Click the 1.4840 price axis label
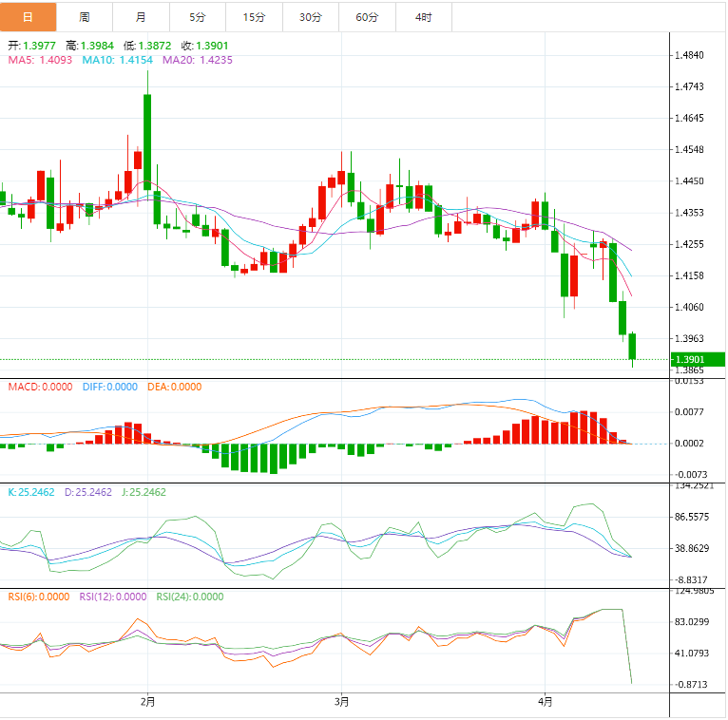The width and height of the screenshot is (728, 720). pyautogui.click(x=689, y=55)
